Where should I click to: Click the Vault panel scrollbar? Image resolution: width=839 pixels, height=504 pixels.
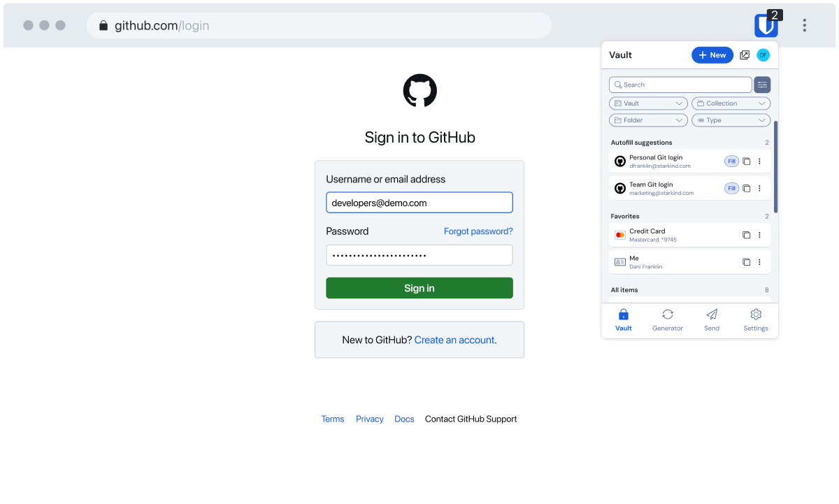[775, 166]
